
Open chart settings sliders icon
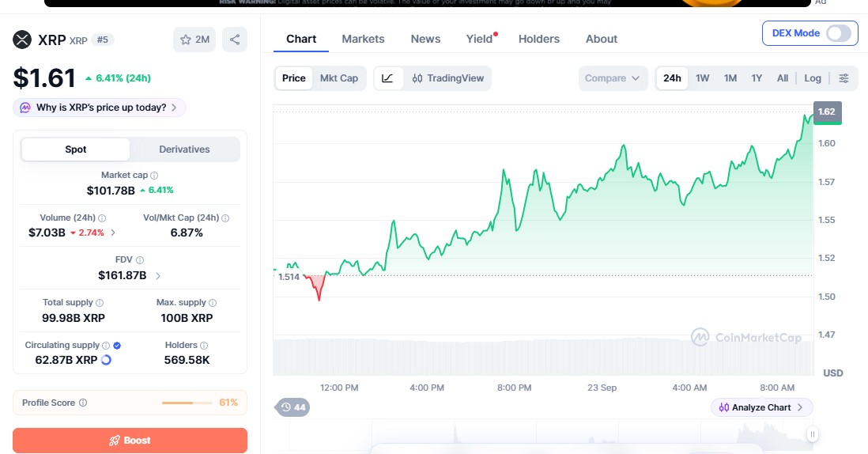pyautogui.click(x=843, y=78)
